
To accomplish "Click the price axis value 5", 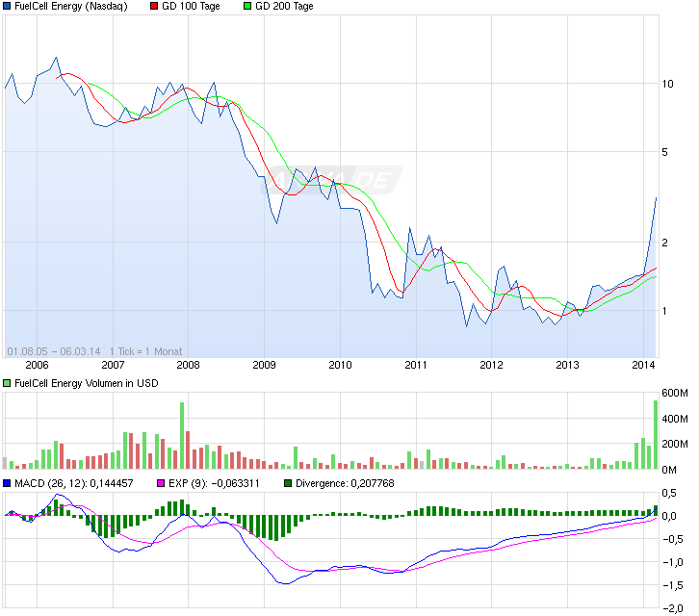I will coord(664,152).
